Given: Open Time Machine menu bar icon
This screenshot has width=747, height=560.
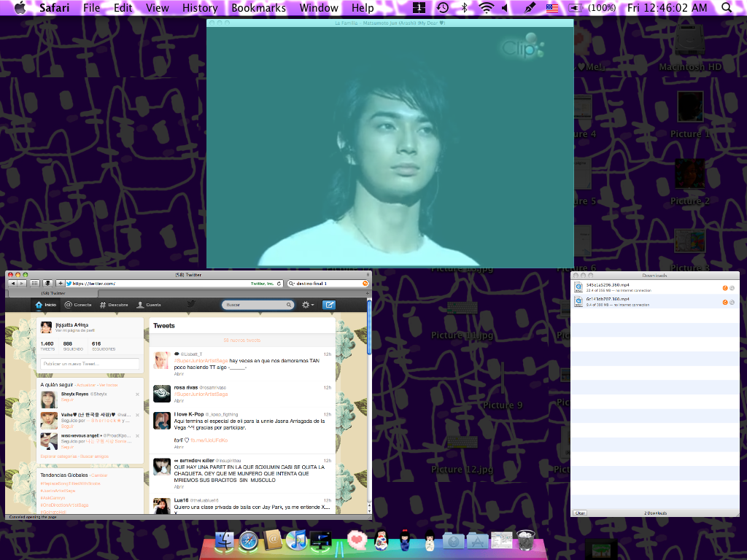Looking at the screenshot, I should (x=443, y=7).
